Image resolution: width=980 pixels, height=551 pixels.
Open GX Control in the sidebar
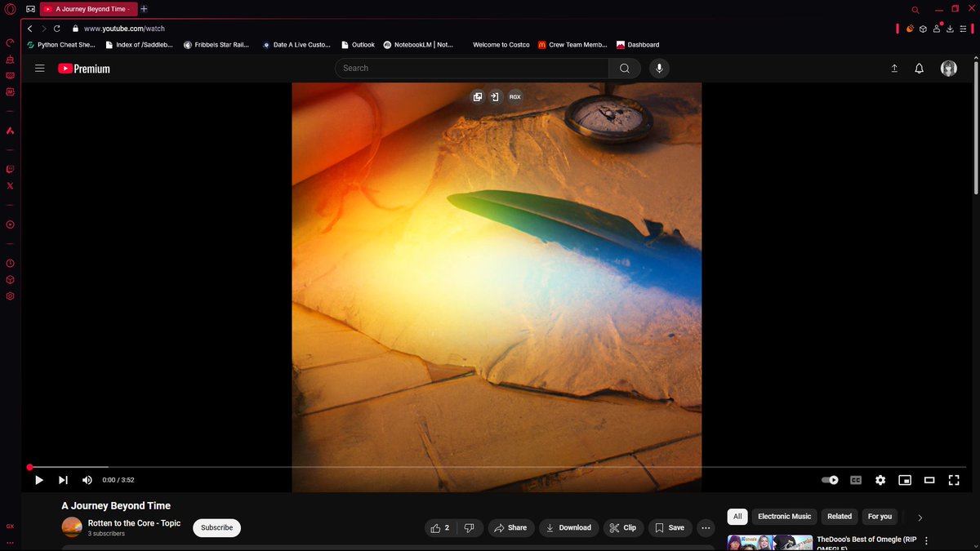(10, 42)
